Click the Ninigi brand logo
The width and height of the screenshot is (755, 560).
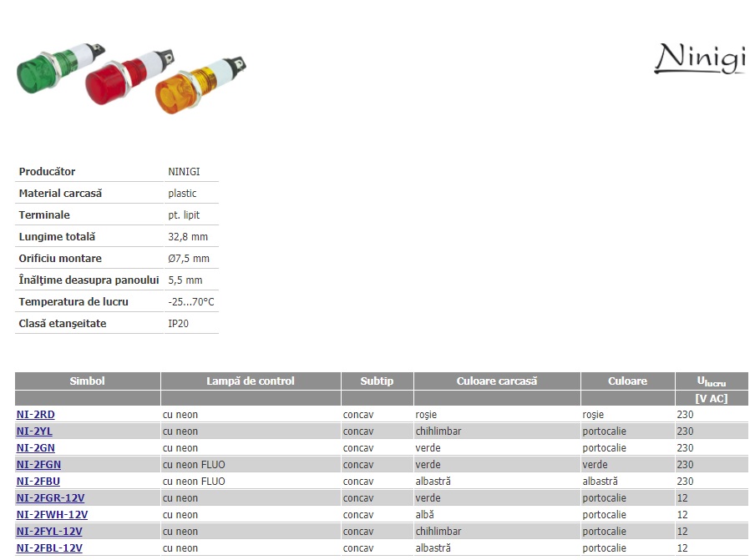pyautogui.click(x=699, y=58)
